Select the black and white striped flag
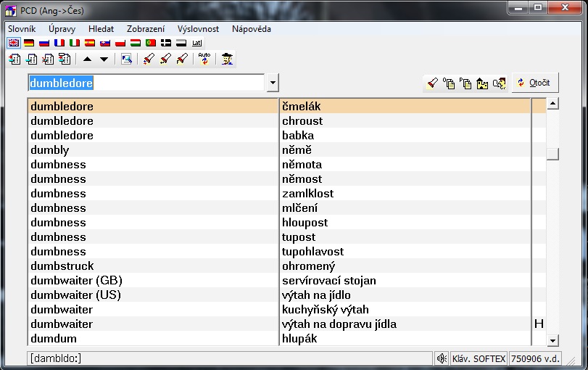 coord(181,43)
